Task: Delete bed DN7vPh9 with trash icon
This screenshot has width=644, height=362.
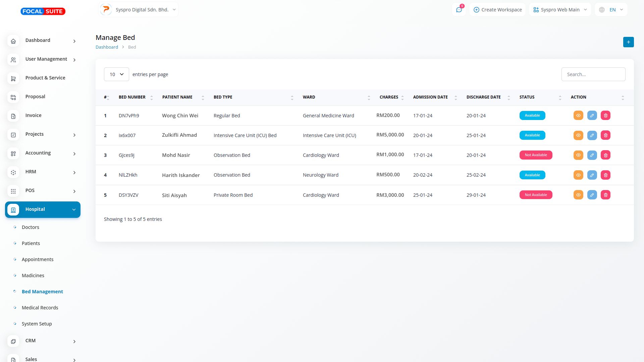Action: (x=605, y=115)
